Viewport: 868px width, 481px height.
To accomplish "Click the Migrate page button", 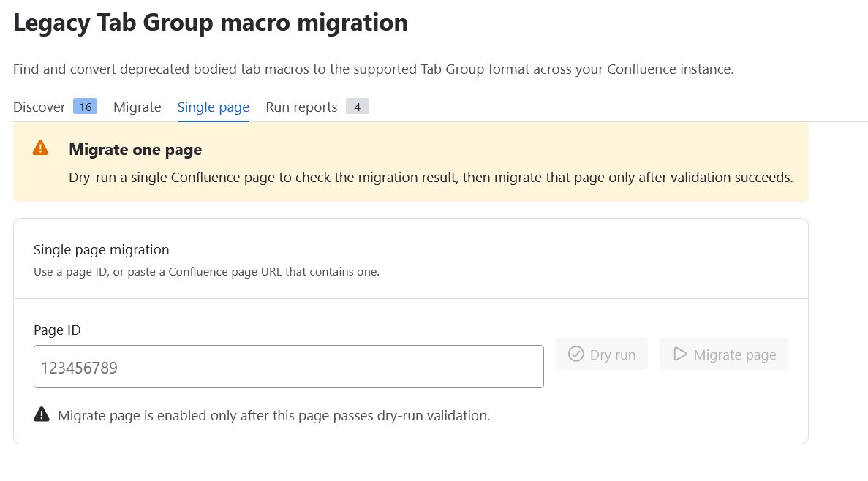I will point(724,355).
